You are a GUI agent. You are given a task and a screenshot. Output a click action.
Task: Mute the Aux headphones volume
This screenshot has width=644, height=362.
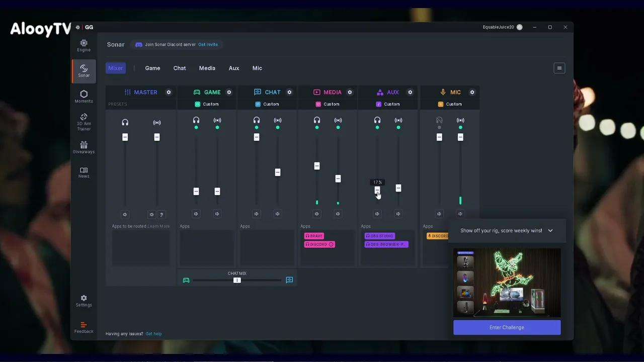377,214
